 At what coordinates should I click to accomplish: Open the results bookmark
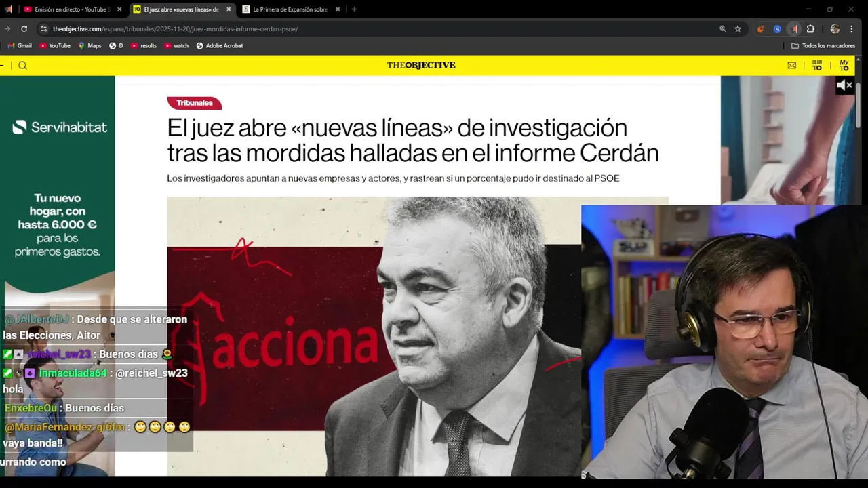[143, 46]
